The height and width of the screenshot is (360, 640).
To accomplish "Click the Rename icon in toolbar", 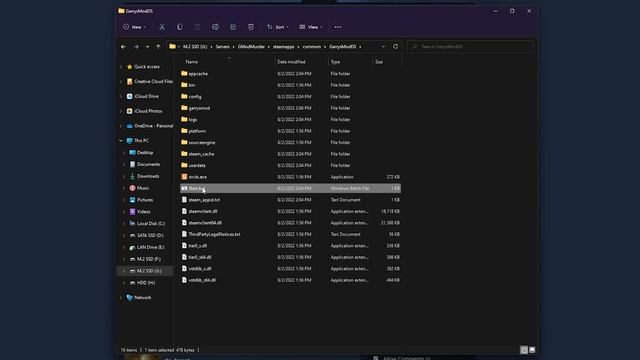I will (x=215, y=27).
